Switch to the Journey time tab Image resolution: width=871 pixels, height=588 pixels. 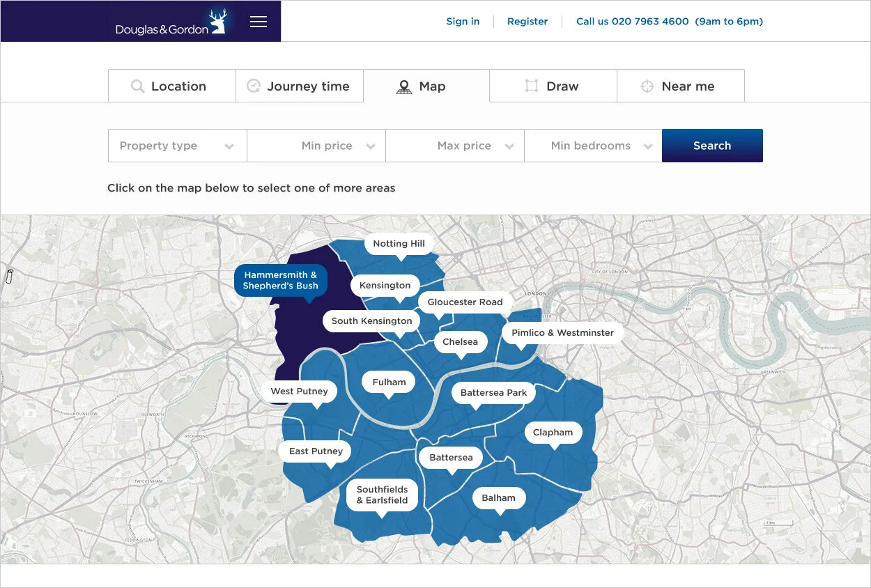[300, 86]
